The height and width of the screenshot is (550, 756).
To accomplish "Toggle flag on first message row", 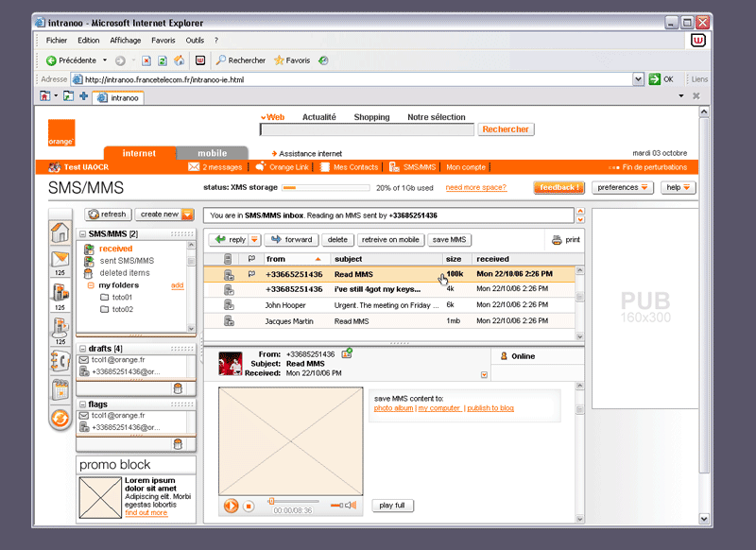I will (251, 274).
